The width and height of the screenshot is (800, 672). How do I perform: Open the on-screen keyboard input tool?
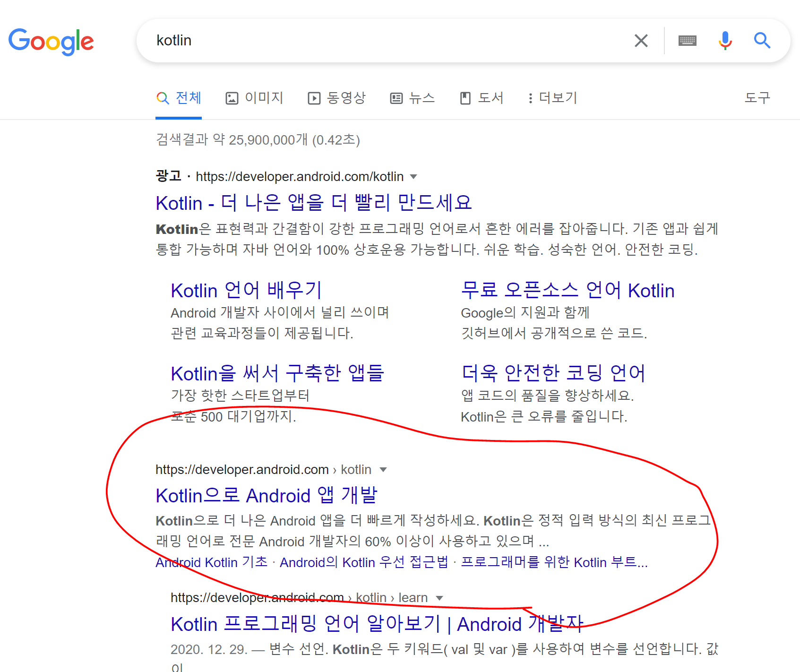[687, 41]
